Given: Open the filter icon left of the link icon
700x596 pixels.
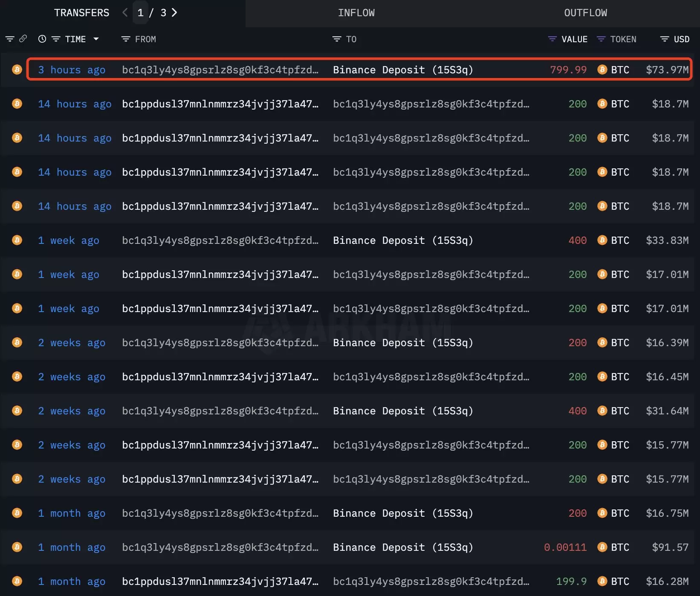Looking at the screenshot, I should (x=9, y=39).
